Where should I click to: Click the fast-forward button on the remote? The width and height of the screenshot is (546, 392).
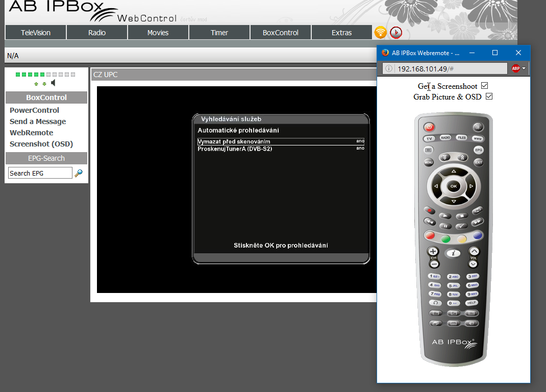point(477,222)
